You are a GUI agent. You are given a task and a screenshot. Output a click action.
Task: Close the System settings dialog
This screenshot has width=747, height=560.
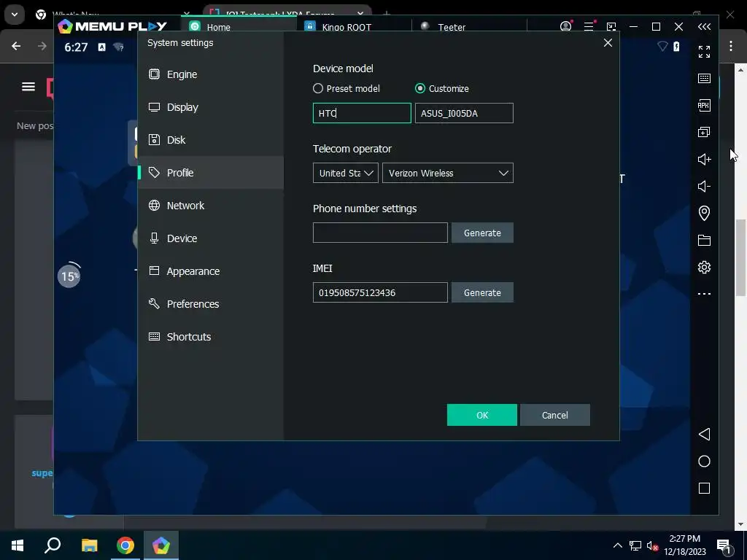[x=608, y=43]
